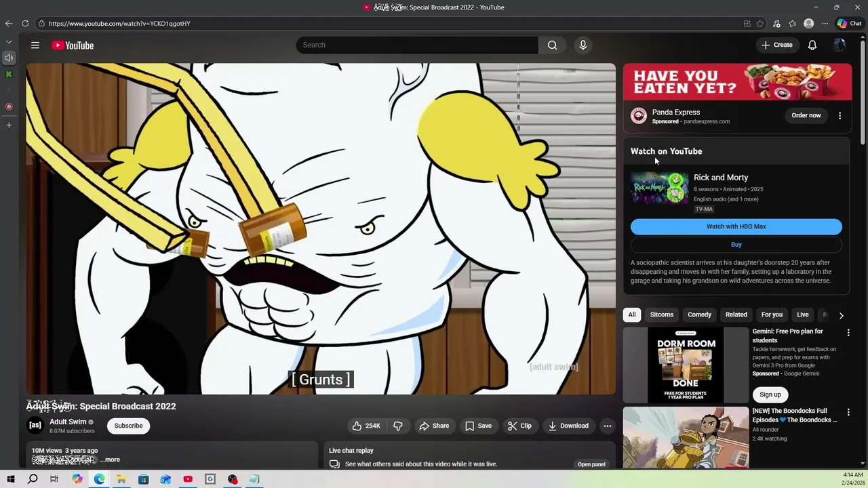868x488 pixels.
Task: Save the video to a playlist
Action: pyautogui.click(x=478, y=426)
